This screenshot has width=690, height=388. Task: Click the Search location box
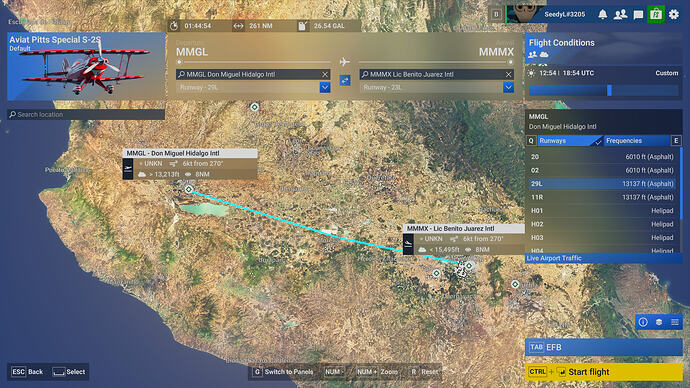tap(86, 114)
